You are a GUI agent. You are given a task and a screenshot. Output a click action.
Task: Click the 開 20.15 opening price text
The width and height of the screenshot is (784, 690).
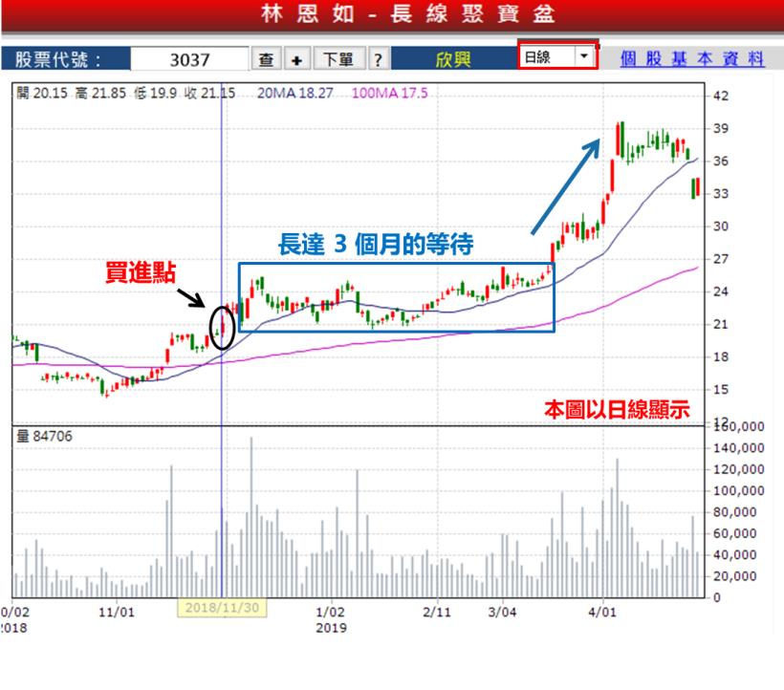pyautogui.click(x=42, y=93)
